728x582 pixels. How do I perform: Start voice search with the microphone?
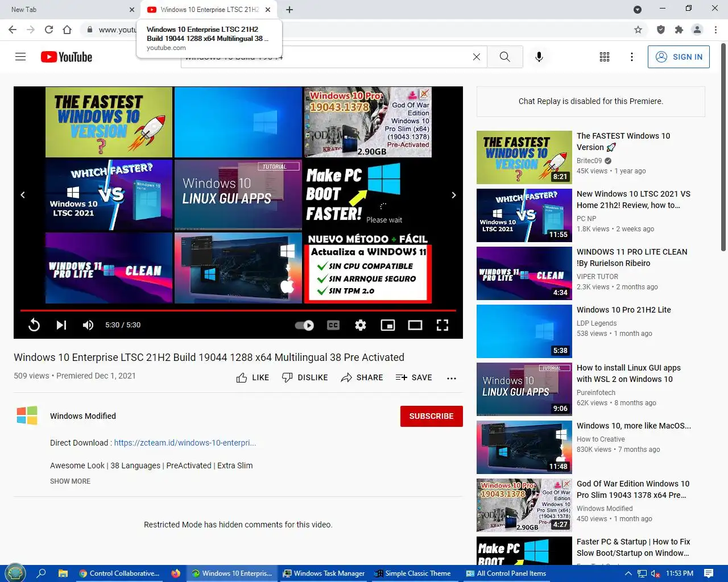click(x=539, y=57)
